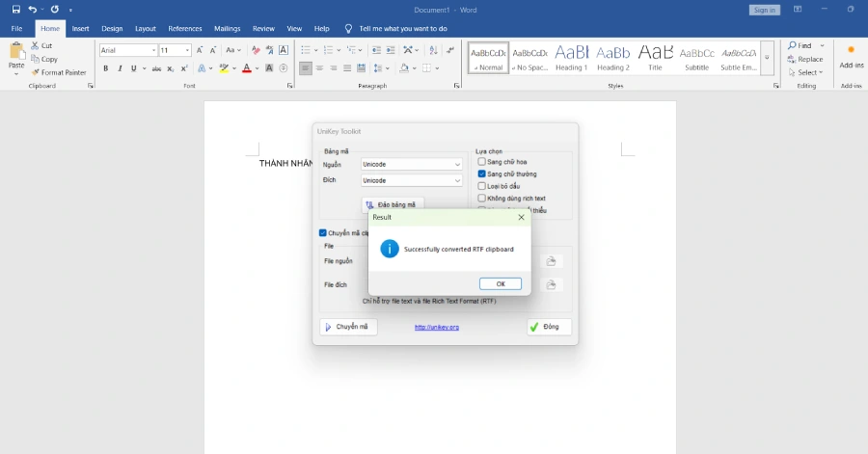Open the File menu tab
Viewport: 868px width, 454px height.
[x=16, y=29]
